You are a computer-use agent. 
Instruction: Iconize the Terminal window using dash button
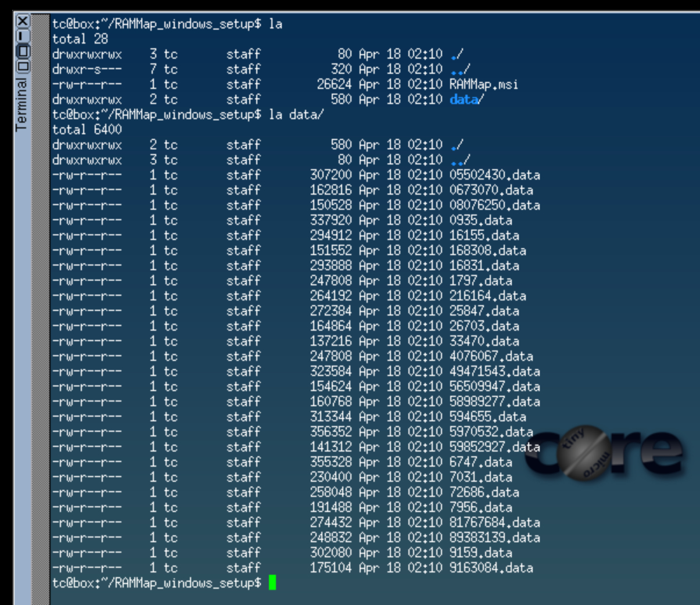23,37
